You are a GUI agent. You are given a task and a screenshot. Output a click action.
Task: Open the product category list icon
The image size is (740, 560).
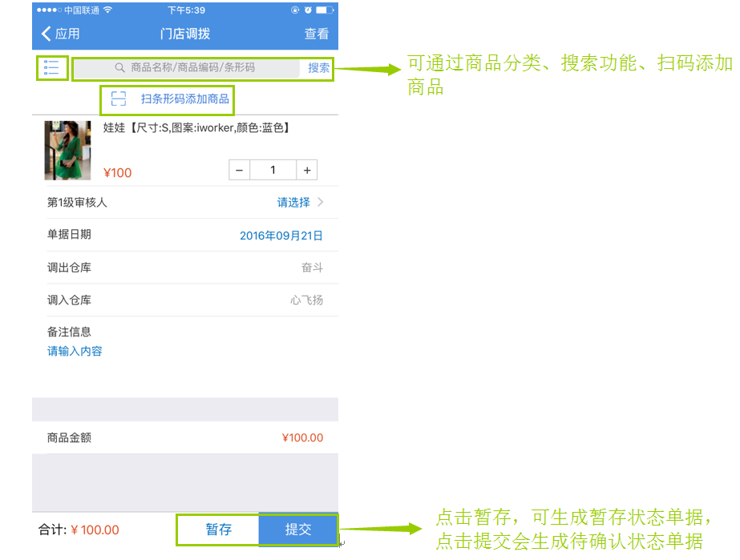coord(51,68)
